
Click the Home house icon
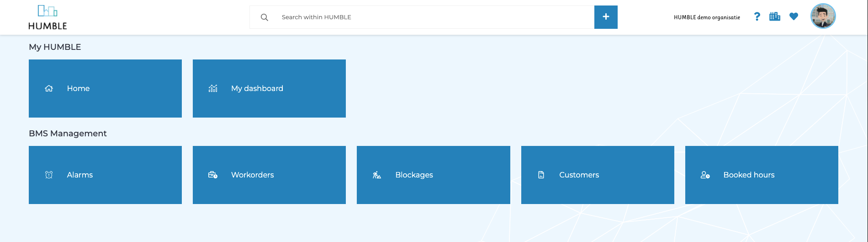(x=49, y=89)
